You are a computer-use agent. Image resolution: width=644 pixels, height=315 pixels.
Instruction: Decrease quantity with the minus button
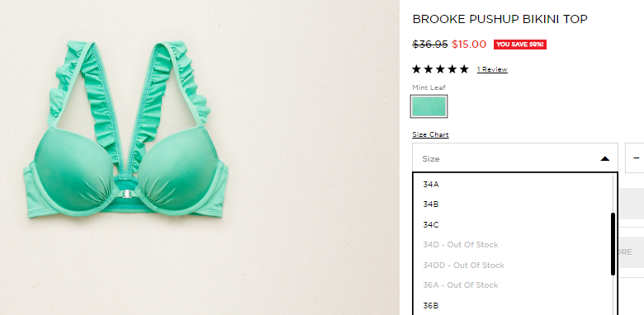pyautogui.click(x=635, y=157)
